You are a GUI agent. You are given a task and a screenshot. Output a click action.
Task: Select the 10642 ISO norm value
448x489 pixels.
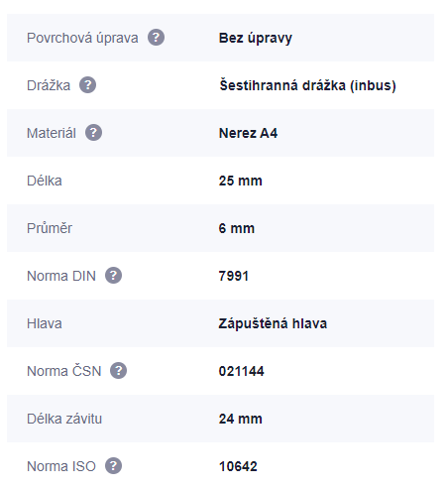click(238, 466)
